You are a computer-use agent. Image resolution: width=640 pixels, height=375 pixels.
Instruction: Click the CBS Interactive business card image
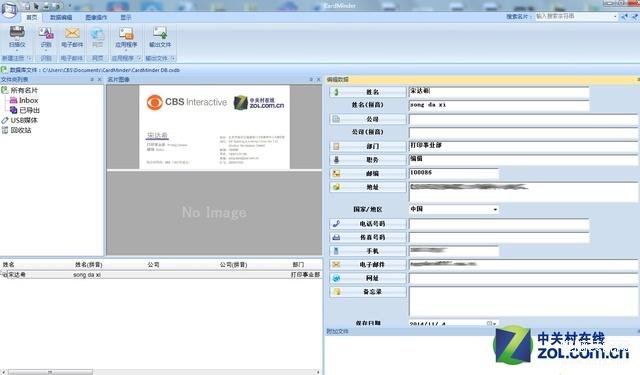[214, 127]
